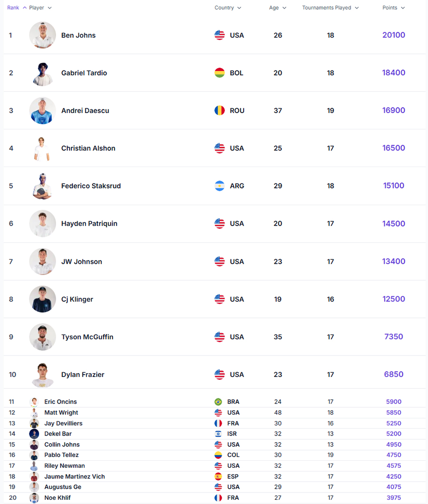
Task: Click the Romania flag in Andrei Daescu's row
Action: click(219, 110)
